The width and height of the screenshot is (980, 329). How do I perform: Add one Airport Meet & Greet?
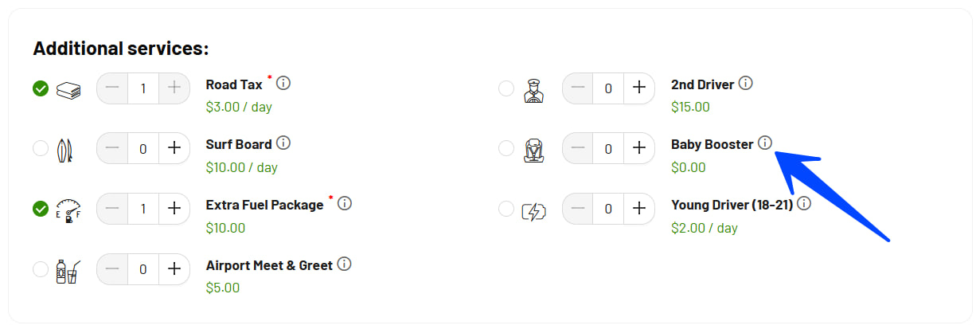coord(174,269)
